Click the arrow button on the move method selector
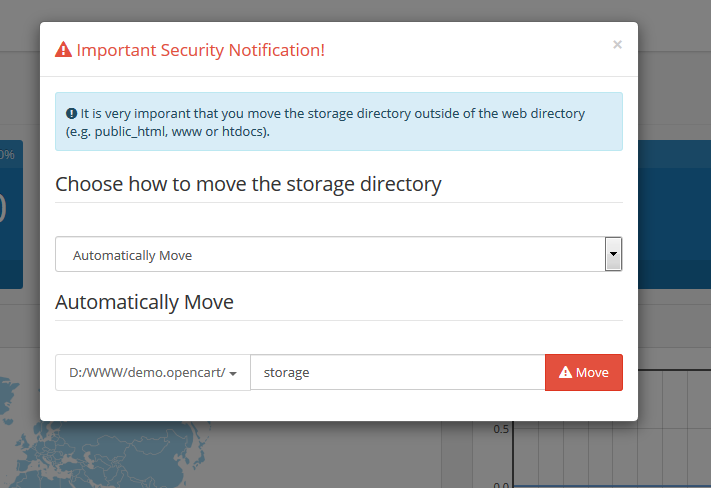Image resolution: width=711 pixels, height=488 pixels. (x=613, y=254)
